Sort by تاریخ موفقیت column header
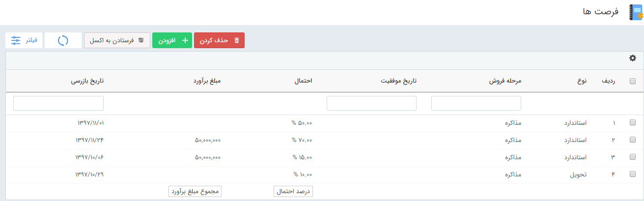 pos(398,81)
